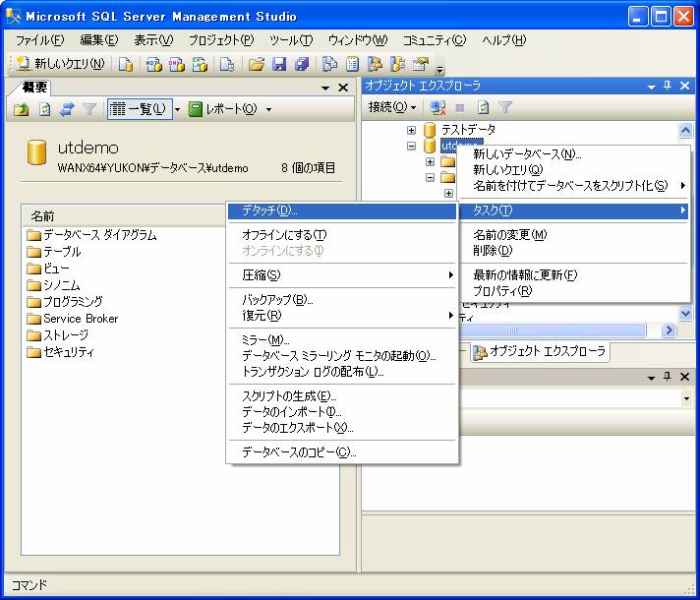Open the 接続 (Connect) dropdown
700x600 pixels.
392,107
